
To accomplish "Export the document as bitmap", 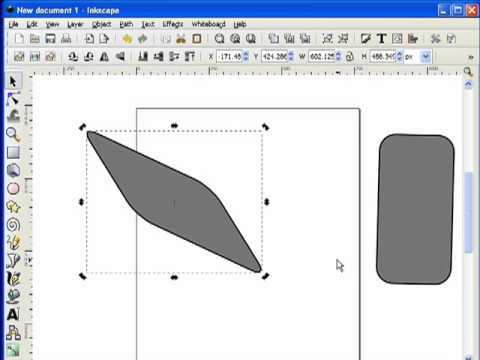I will tap(104, 39).
